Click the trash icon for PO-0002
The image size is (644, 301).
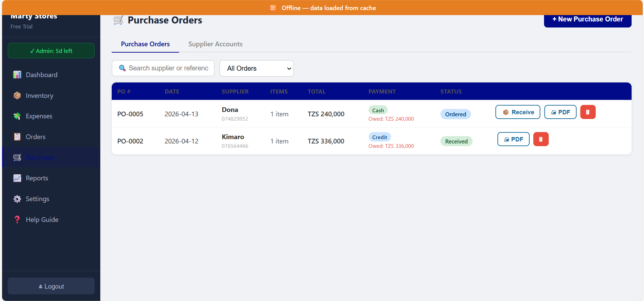(x=541, y=139)
